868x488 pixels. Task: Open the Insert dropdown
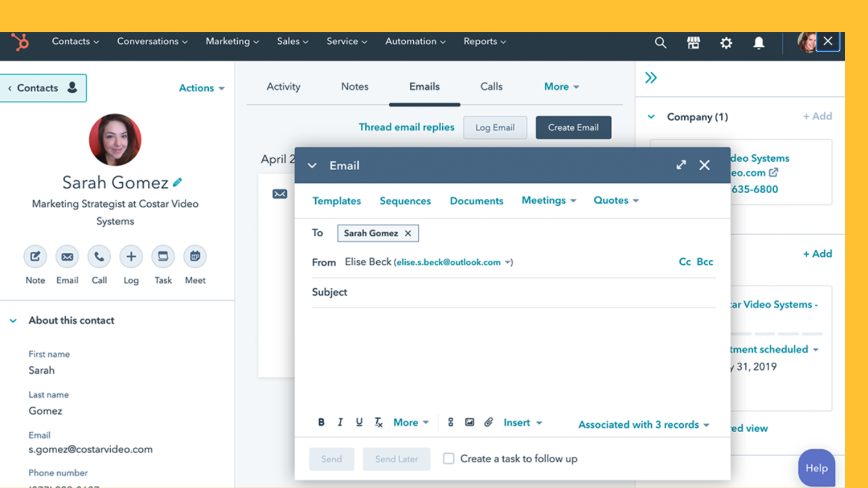523,423
